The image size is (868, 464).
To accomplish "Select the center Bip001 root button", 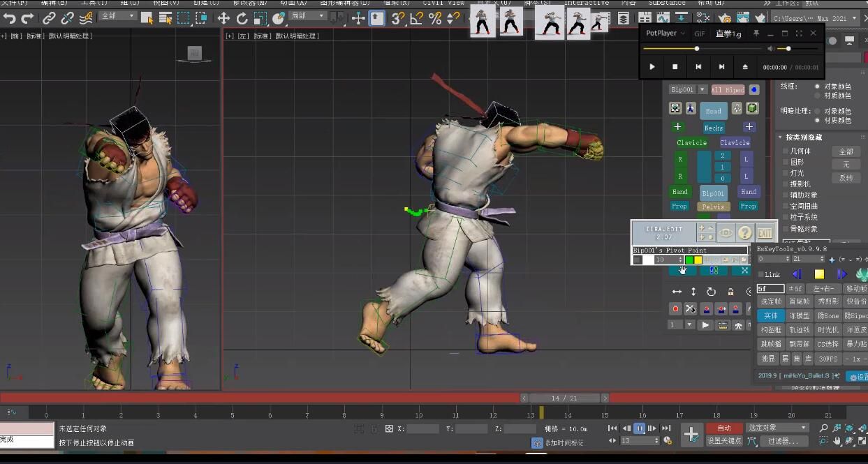I will click(714, 193).
